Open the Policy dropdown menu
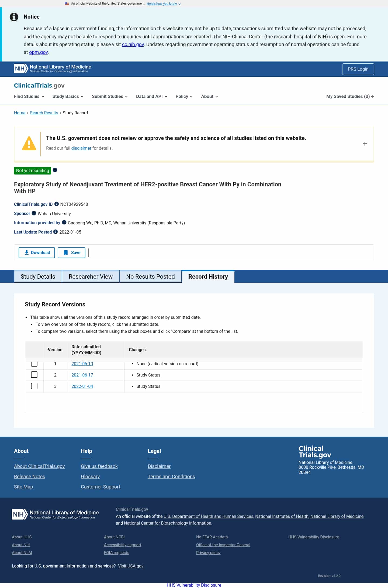Viewport: 388px width, 588px height. pos(184,96)
